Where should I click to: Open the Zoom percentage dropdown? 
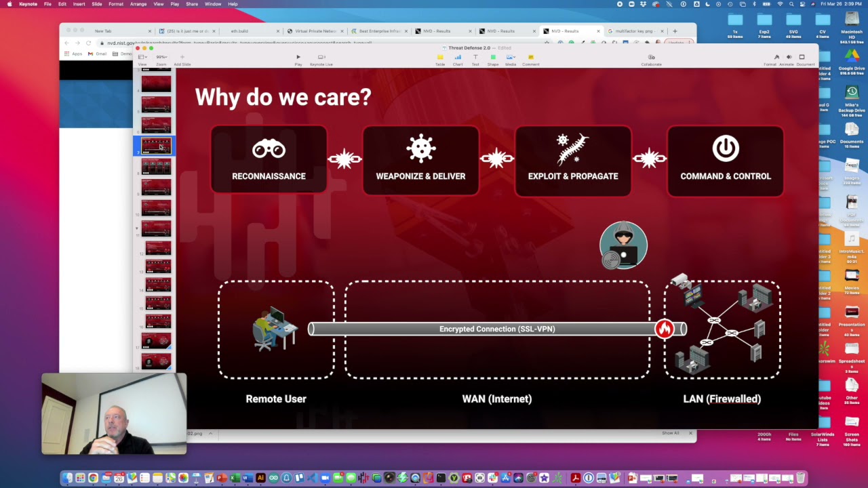point(161,60)
